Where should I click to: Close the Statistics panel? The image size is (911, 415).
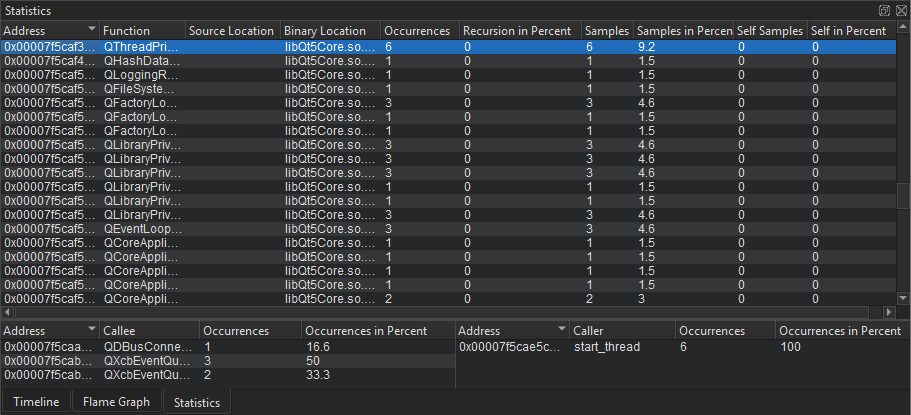click(900, 9)
